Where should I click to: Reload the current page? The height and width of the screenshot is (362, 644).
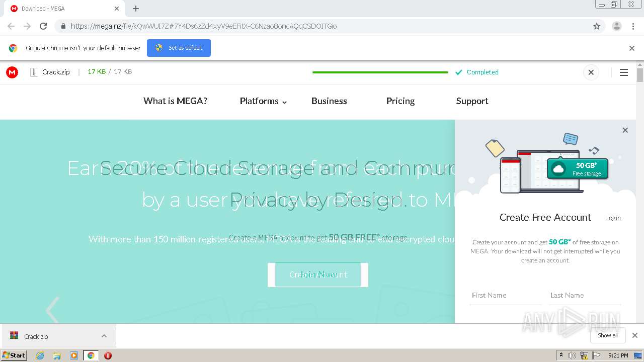tap(43, 26)
